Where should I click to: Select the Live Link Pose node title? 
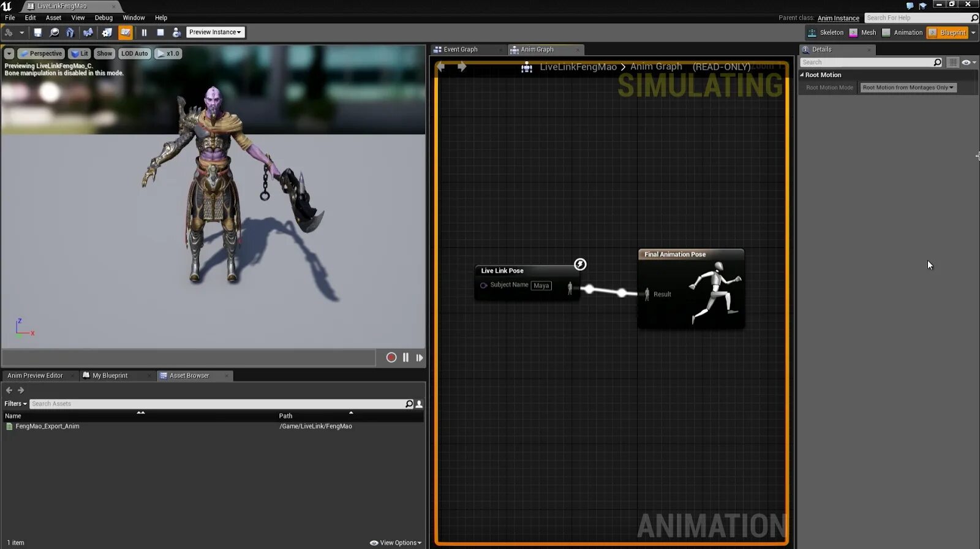pos(502,271)
